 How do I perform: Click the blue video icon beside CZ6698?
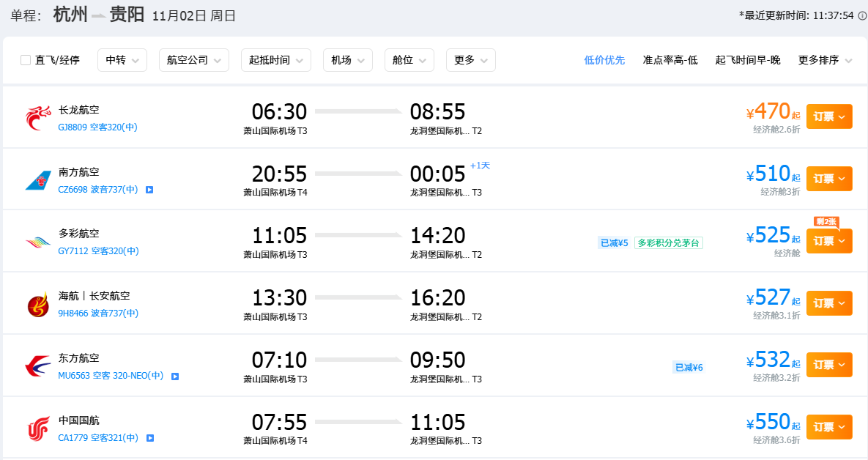coord(149,190)
